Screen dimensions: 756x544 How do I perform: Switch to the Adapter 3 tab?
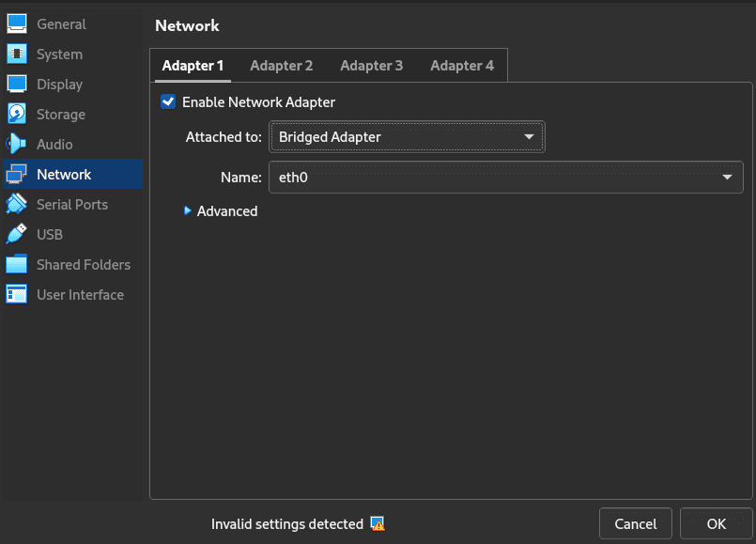[371, 66]
